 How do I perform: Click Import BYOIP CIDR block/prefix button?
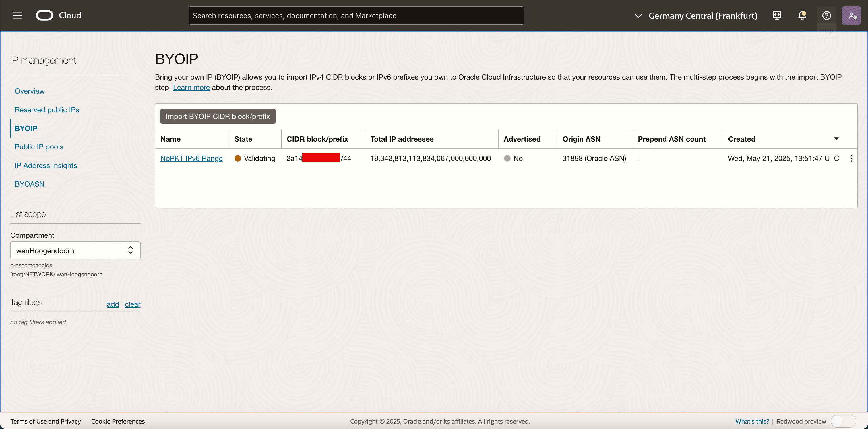218,116
